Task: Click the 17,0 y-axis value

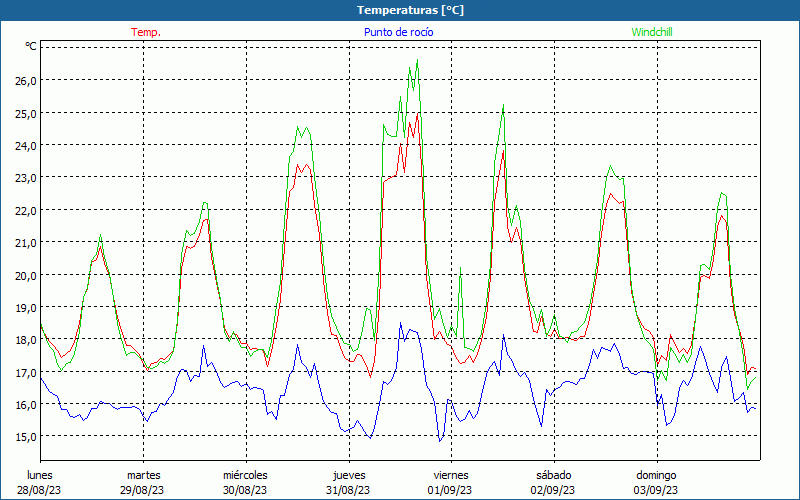Action: [x=26, y=372]
